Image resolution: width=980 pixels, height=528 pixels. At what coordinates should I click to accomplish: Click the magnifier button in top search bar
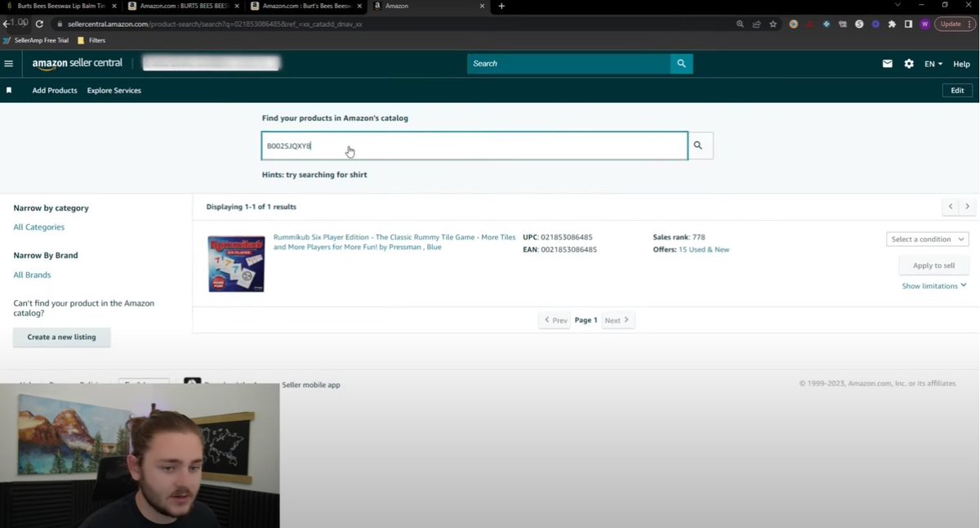click(681, 64)
